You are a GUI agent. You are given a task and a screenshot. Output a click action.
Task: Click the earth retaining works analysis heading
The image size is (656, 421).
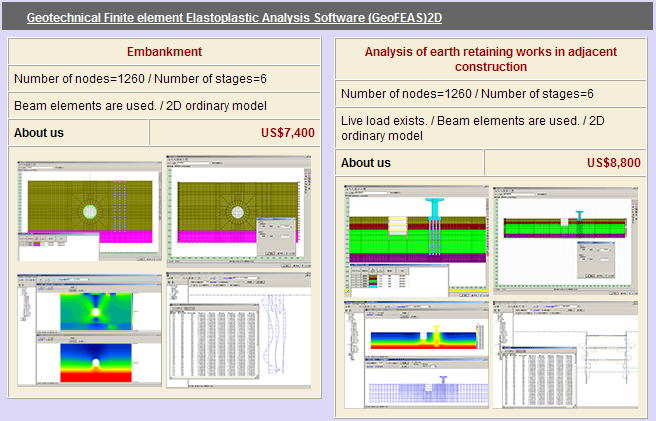click(490, 59)
